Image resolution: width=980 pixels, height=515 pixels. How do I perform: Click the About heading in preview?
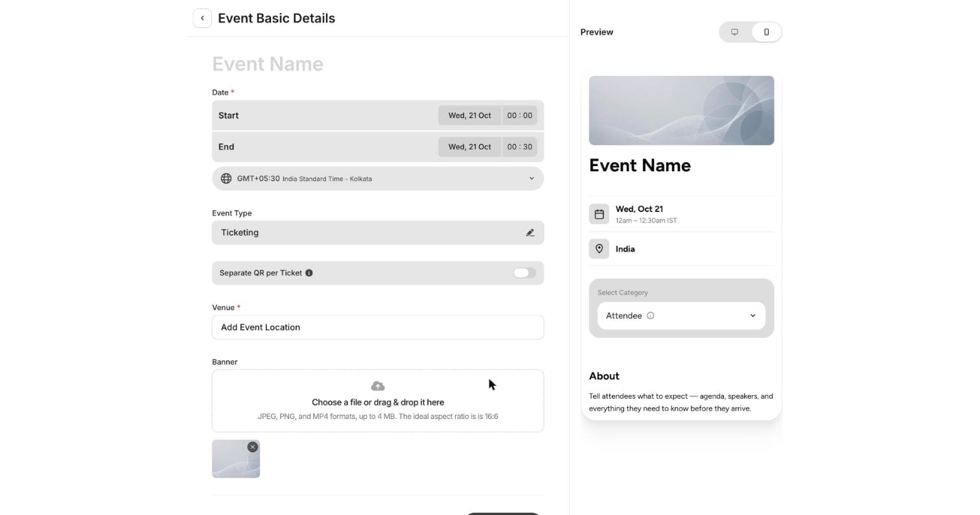pos(604,376)
